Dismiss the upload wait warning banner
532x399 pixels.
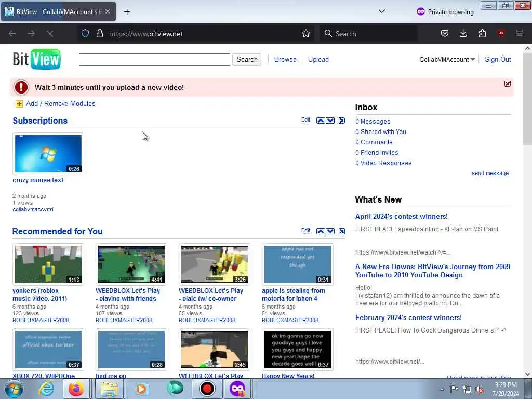pos(507,84)
